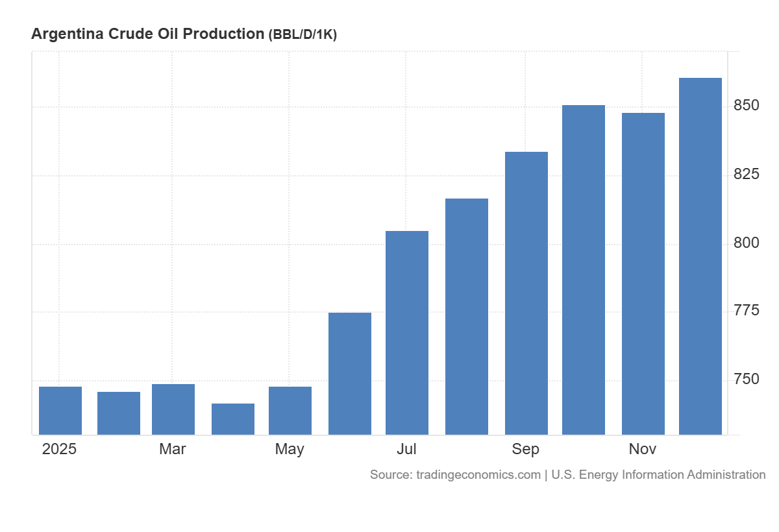Click U.S. Energy Information Administration source text
Image resolution: width=779 pixels, height=532 pixels.
(658, 475)
